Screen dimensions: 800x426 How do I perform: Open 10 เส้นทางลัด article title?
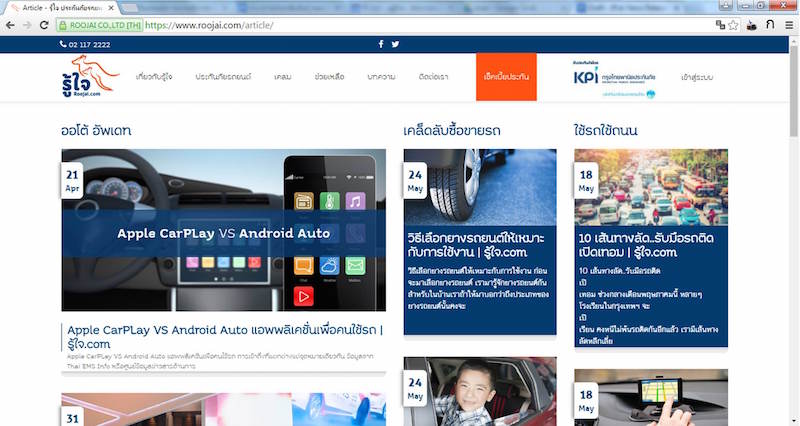tap(646, 245)
